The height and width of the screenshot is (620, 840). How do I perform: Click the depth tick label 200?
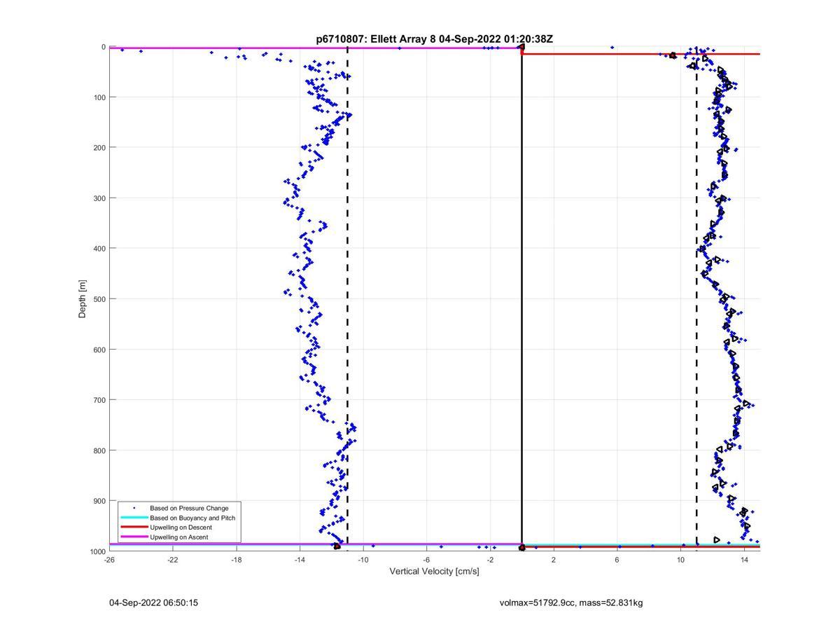pos(99,148)
